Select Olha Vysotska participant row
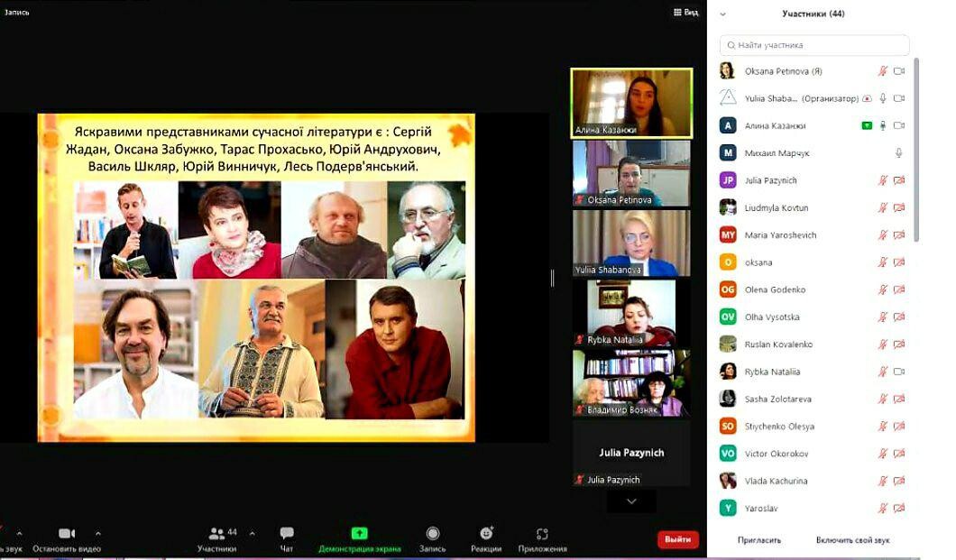Image resolution: width=956 pixels, height=560 pixels. (x=814, y=317)
